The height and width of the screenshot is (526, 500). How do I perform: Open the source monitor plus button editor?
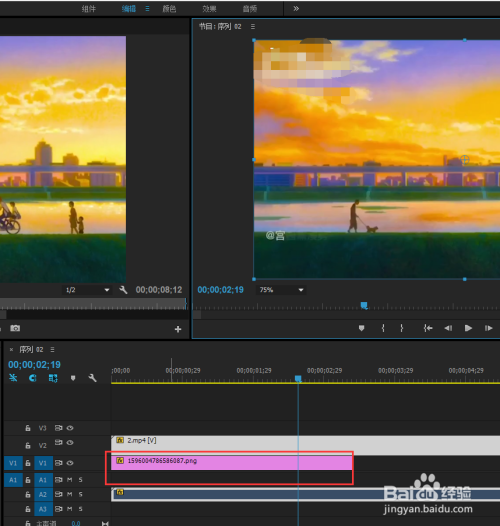(178, 329)
